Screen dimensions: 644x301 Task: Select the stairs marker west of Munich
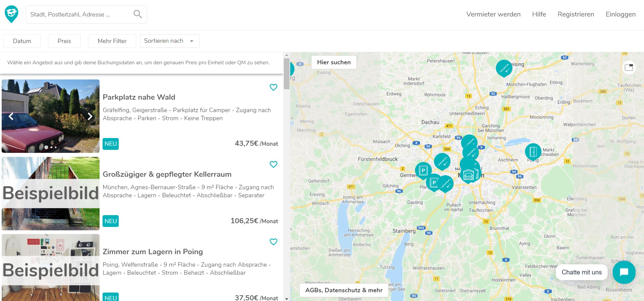tap(442, 162)
